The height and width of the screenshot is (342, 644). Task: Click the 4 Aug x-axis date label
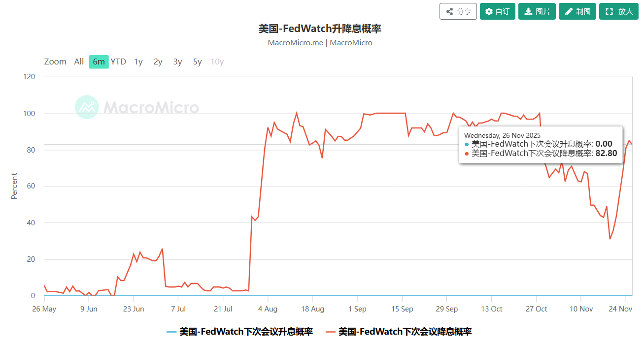(268, 309)
